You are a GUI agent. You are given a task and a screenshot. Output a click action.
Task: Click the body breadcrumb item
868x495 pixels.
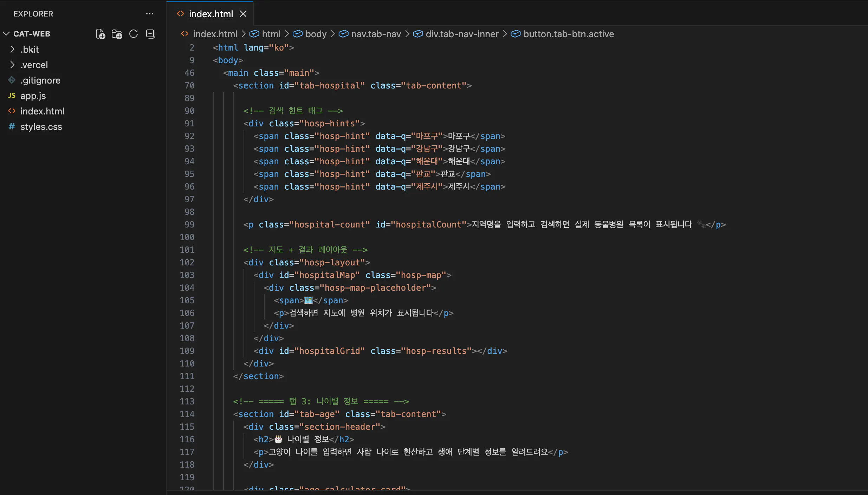[x=316, y=34]
